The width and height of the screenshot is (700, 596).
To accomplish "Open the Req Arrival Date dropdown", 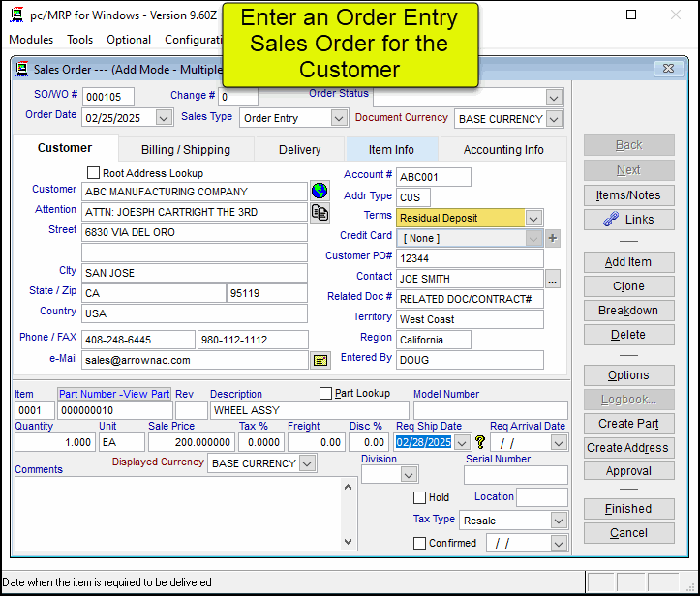I will (x=559, y=443).
